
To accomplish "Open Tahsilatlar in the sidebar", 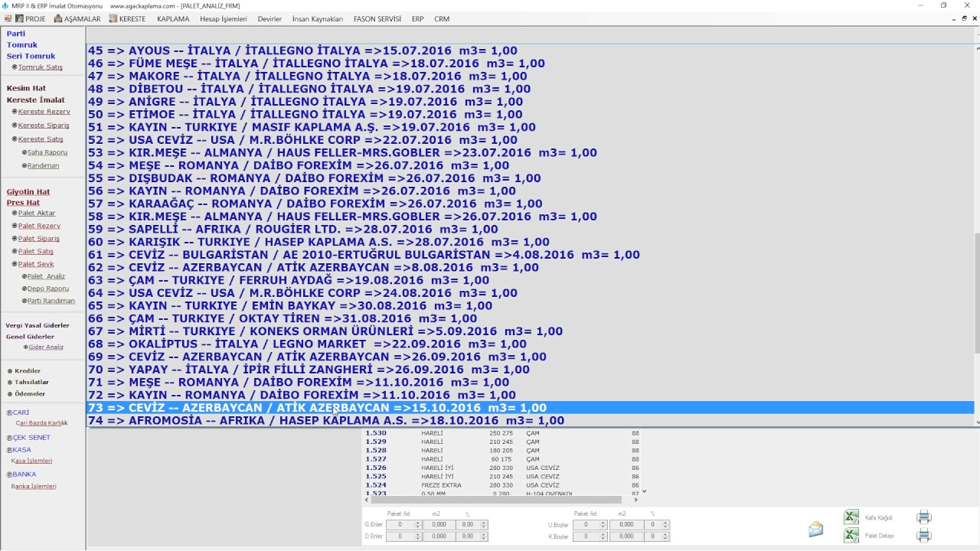I will [x=31, y=382].
